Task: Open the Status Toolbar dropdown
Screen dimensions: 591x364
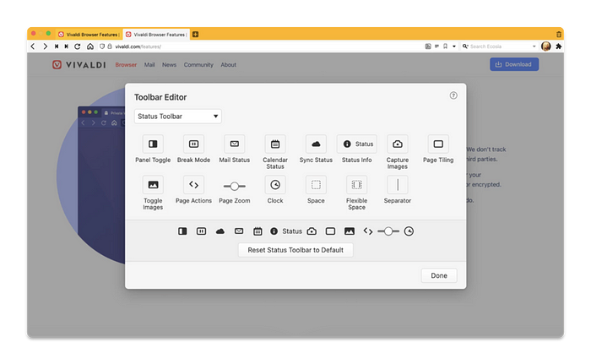Action: pyautogui.click(x=177, y=116)
